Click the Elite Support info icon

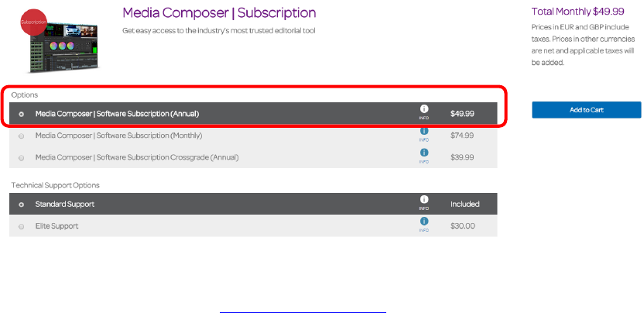[424, 222]
